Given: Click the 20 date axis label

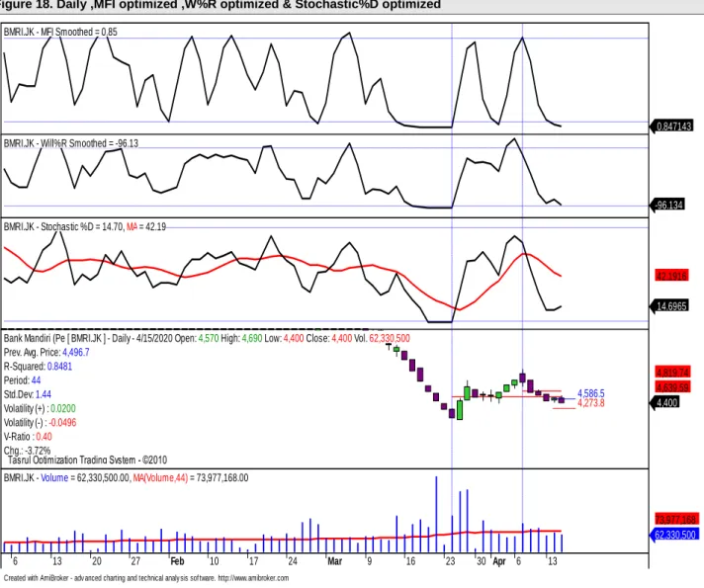Looking at the screenshot, I should click(x=97, y=561).
